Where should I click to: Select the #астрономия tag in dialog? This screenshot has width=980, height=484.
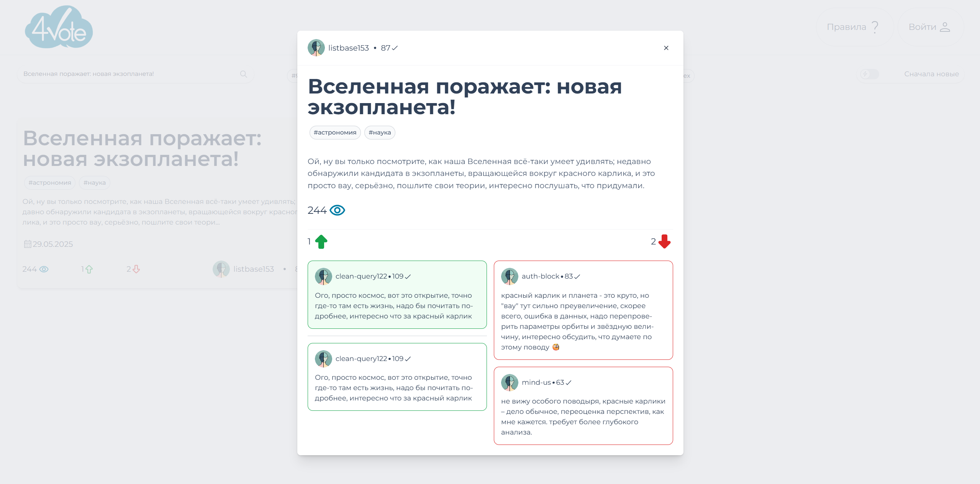335,133
